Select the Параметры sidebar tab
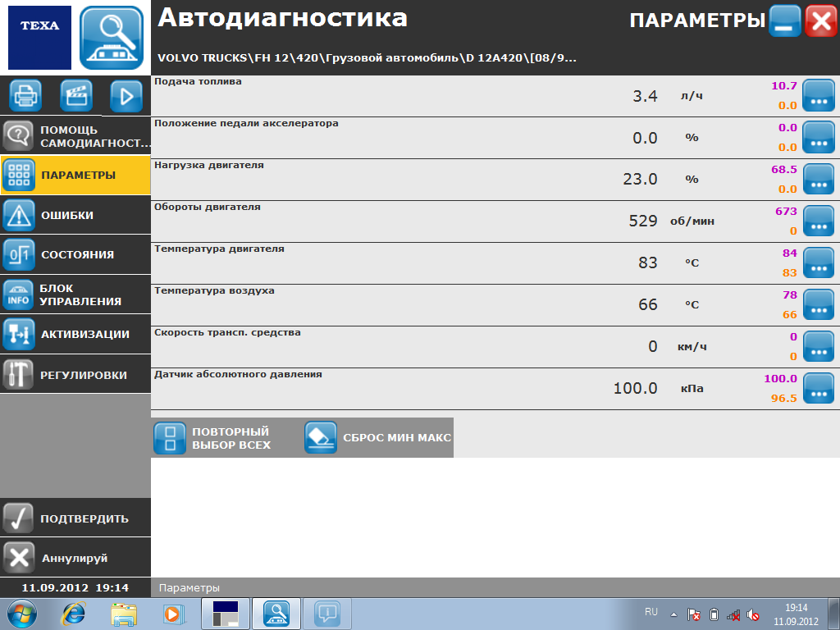Image resolution: width=840 pixels, height=630 pixels. coord(75,176)
